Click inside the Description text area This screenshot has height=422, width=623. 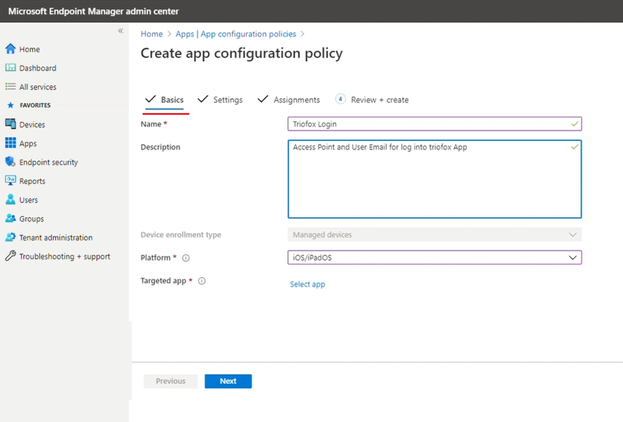coord(435,179)
